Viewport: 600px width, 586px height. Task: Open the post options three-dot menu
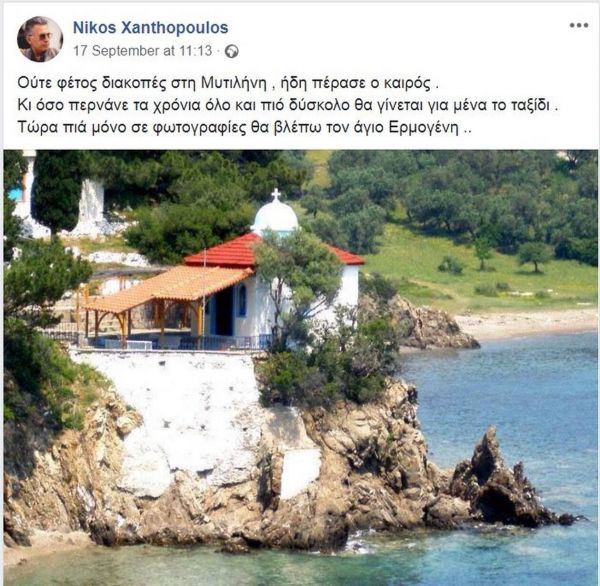point(579,26)
